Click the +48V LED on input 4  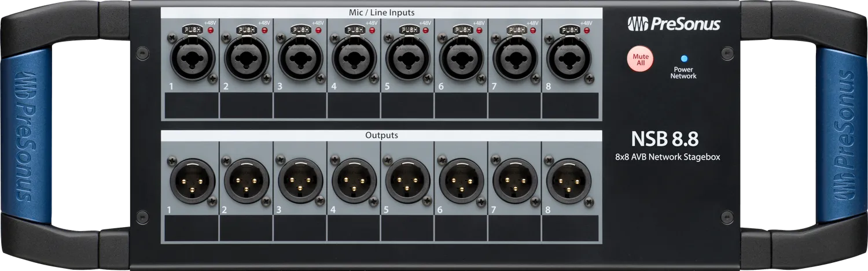click(x=372, y=30)
